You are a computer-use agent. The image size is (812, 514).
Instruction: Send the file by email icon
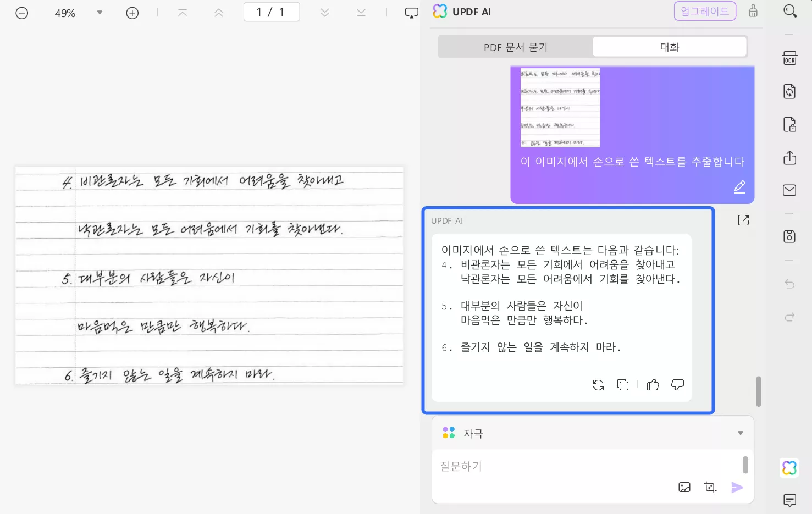tap(789, 190)
